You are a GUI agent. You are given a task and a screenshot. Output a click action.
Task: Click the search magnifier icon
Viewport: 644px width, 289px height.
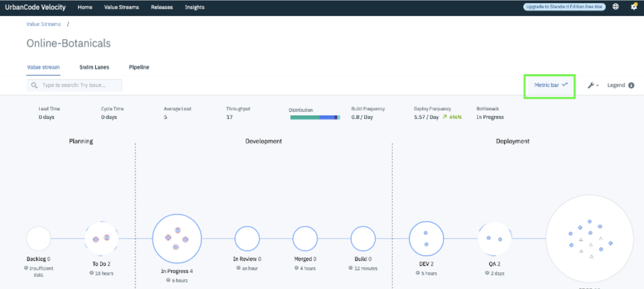(x=34, y=85)
